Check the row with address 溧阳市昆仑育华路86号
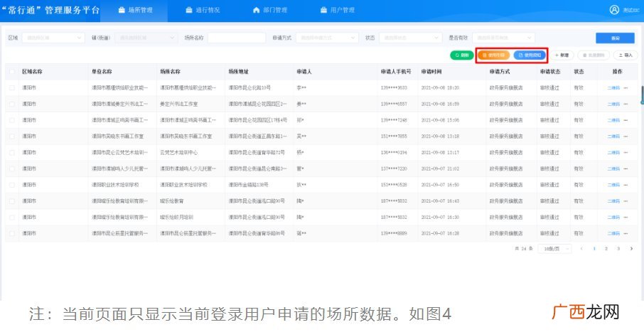 point(12,233)
